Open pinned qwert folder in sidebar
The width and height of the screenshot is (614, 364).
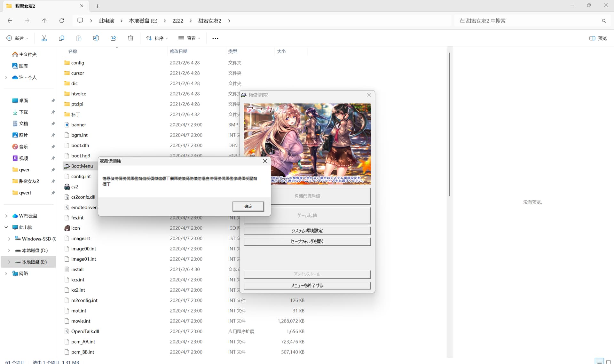[22, 193]
